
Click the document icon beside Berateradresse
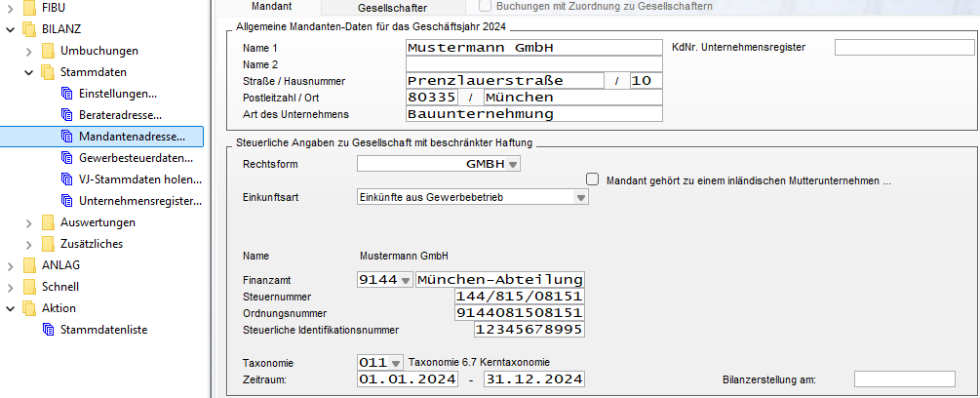point(65,115)
